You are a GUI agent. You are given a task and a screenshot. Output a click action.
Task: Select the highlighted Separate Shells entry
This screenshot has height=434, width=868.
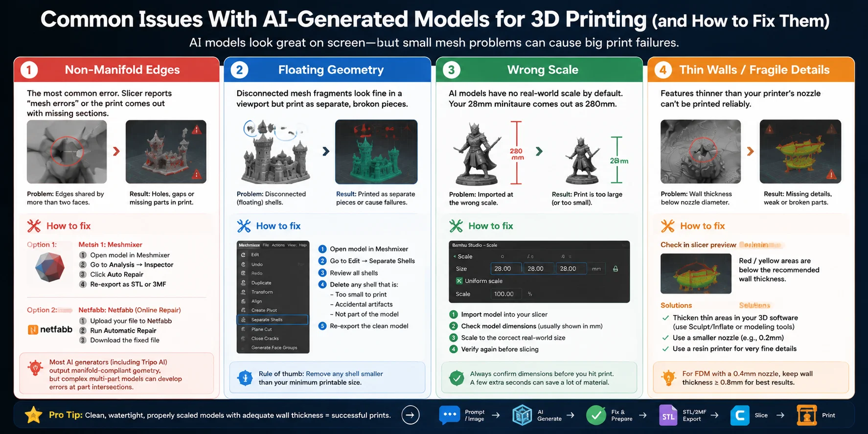tap(273, 320)
